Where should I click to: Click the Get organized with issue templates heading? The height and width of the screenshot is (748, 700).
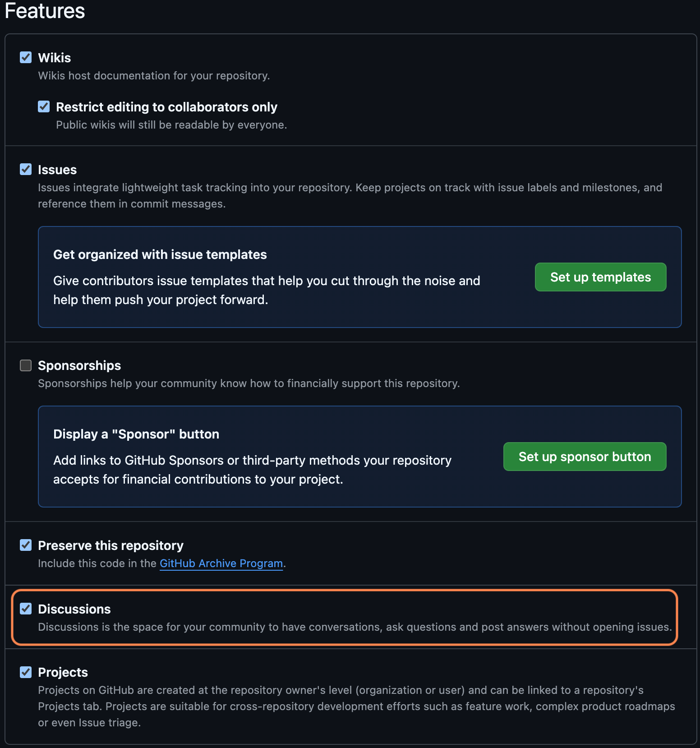[x=160, y=254]
